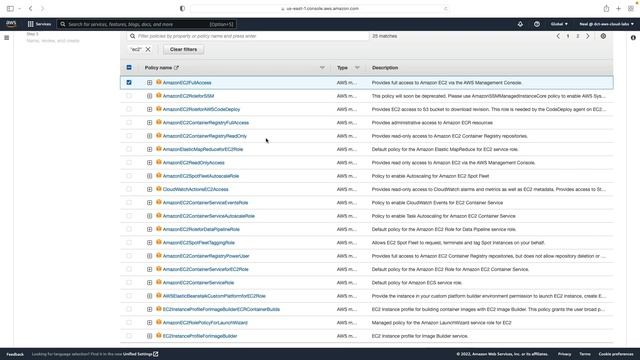
Task: Open a new browser tab with plus icon
Action: (618, 8)
